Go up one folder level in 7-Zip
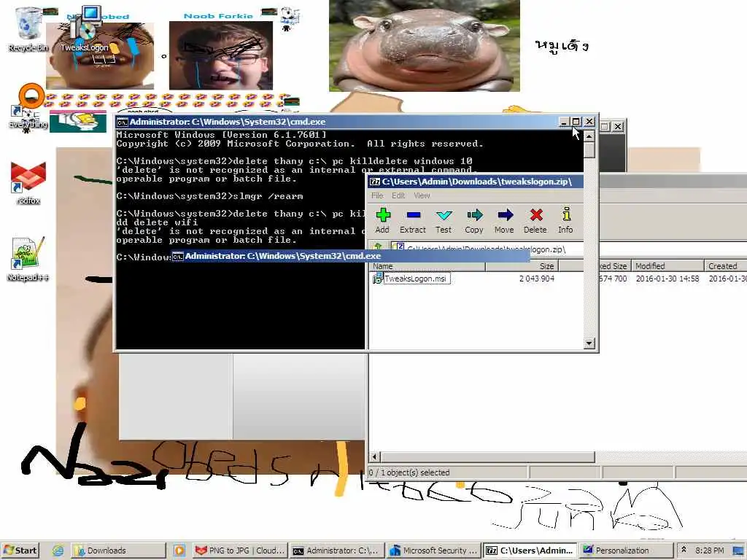The image size is (747, 560). (379, 247)
